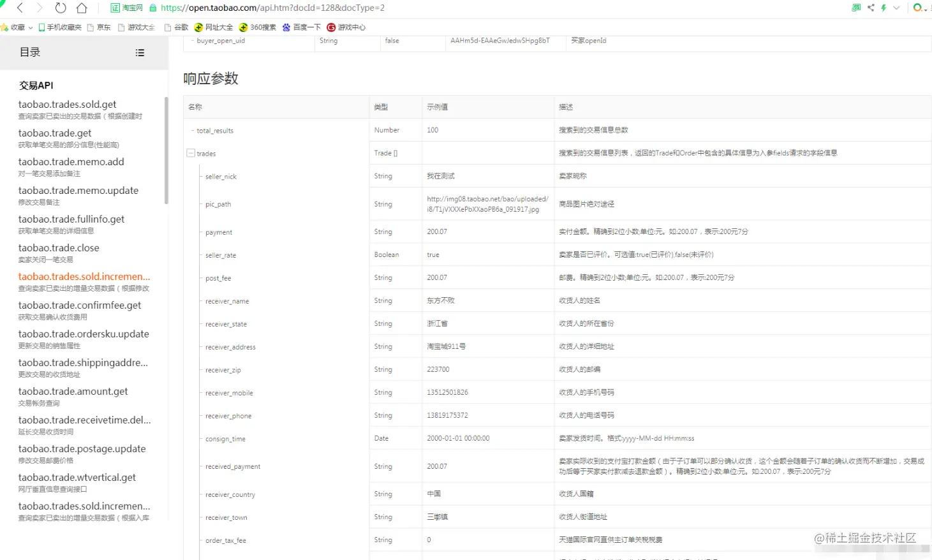
Task: Click the receiver_state parameter name
Action: 226,324
